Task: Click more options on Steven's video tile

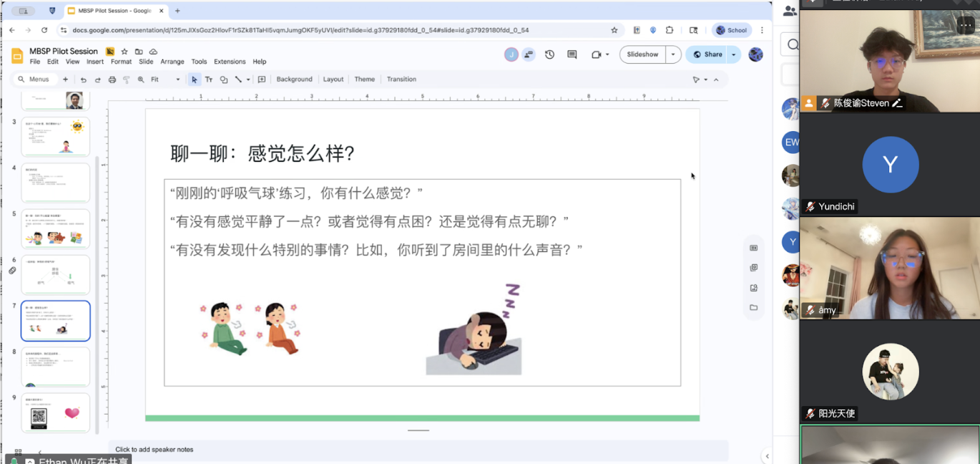Action: 965,24
